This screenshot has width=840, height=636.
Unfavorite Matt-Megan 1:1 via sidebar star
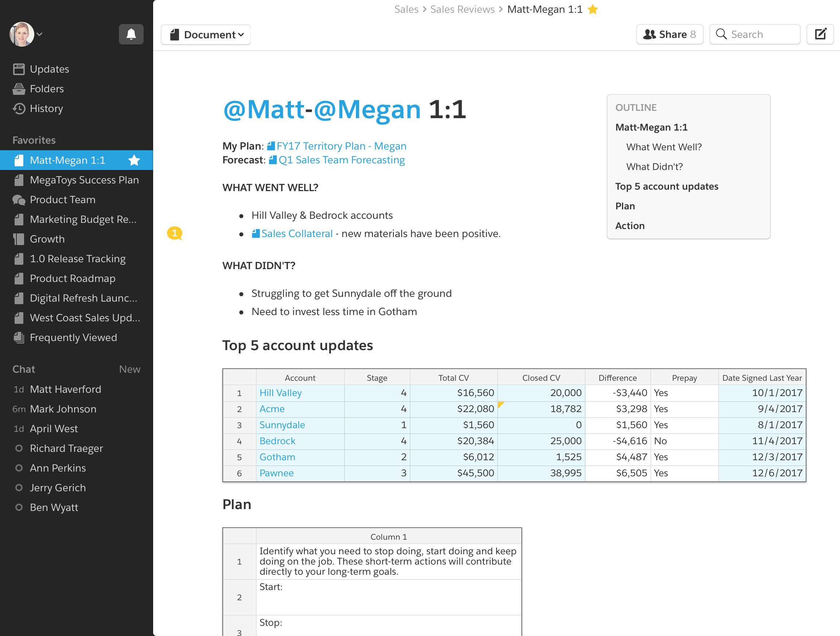point(134,160)
